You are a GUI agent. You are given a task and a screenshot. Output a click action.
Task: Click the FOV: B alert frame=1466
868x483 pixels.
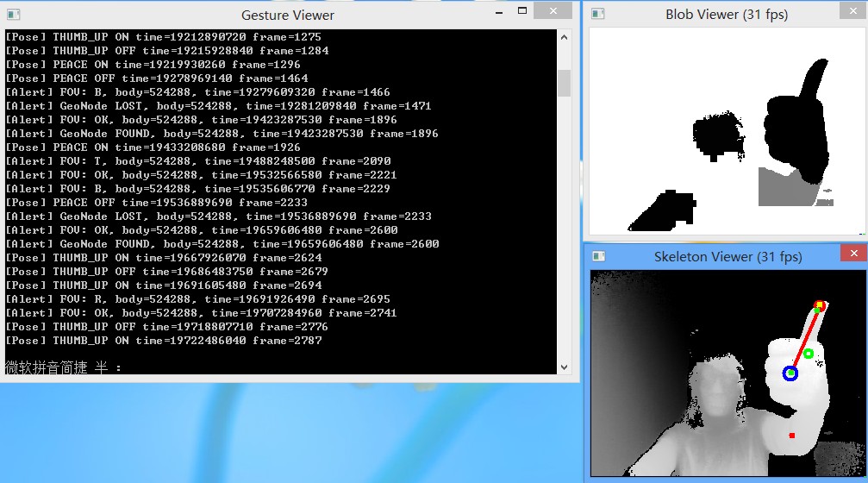197,92
